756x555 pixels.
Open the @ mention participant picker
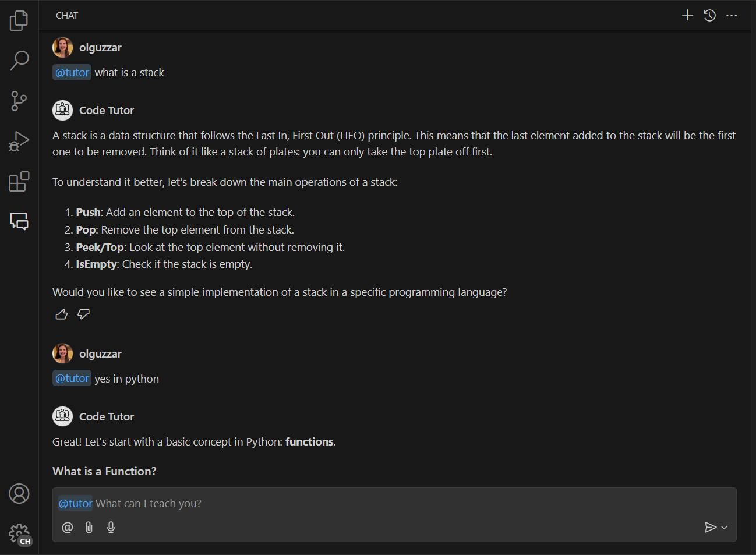[67, 527]
